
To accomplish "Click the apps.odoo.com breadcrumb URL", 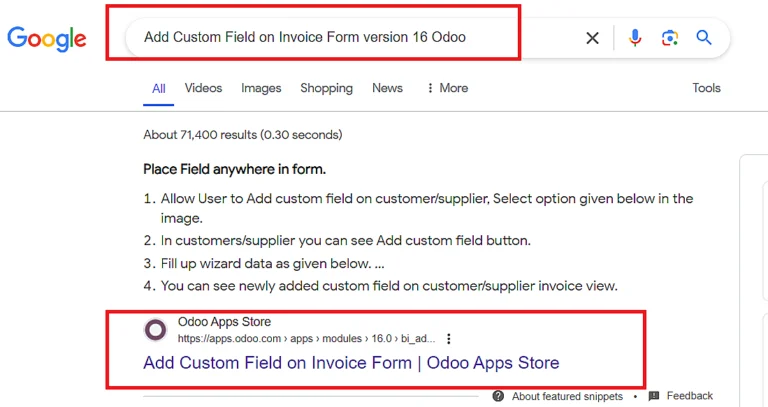I will click(x=306, y=338).
